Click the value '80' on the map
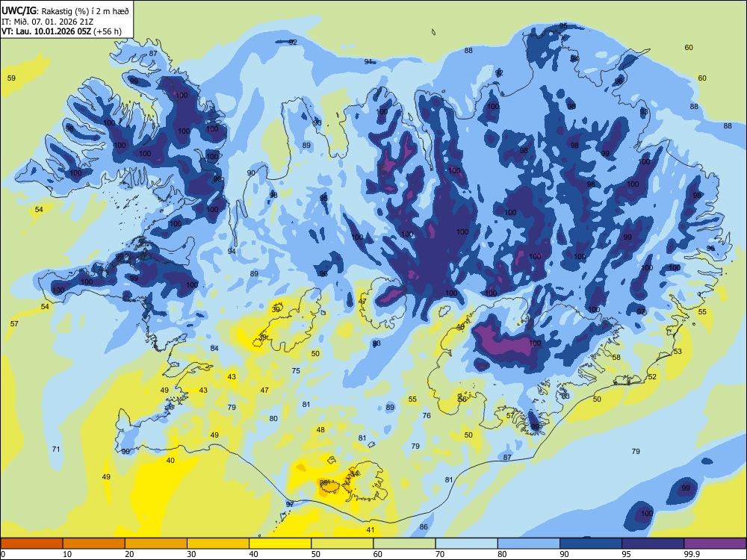Image resolution: width=747 pixels, height=560 pixels. coord(273,419)
